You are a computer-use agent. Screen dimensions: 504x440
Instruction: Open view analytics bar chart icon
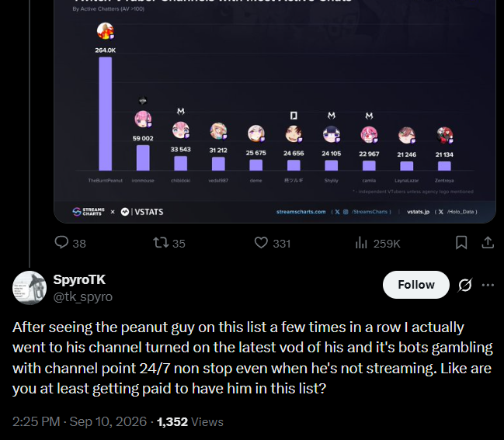click(361, 243)
